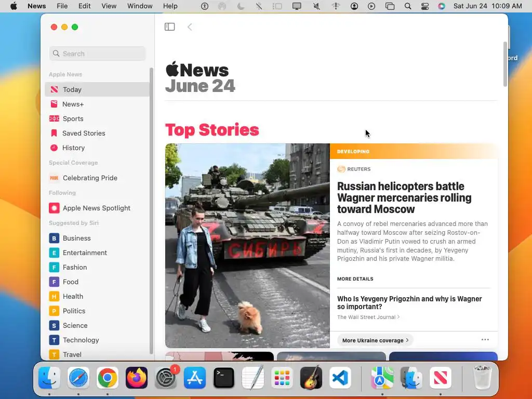Open GarageBand from the Dock
This screenshot has height=399, width=532.
[311, 378]
